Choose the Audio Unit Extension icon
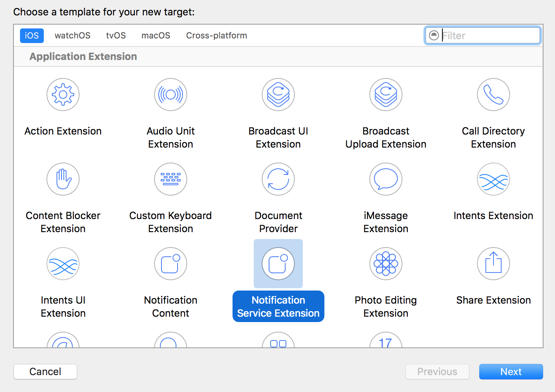Viewport: 555px width, 392px height. click(170, 95)
